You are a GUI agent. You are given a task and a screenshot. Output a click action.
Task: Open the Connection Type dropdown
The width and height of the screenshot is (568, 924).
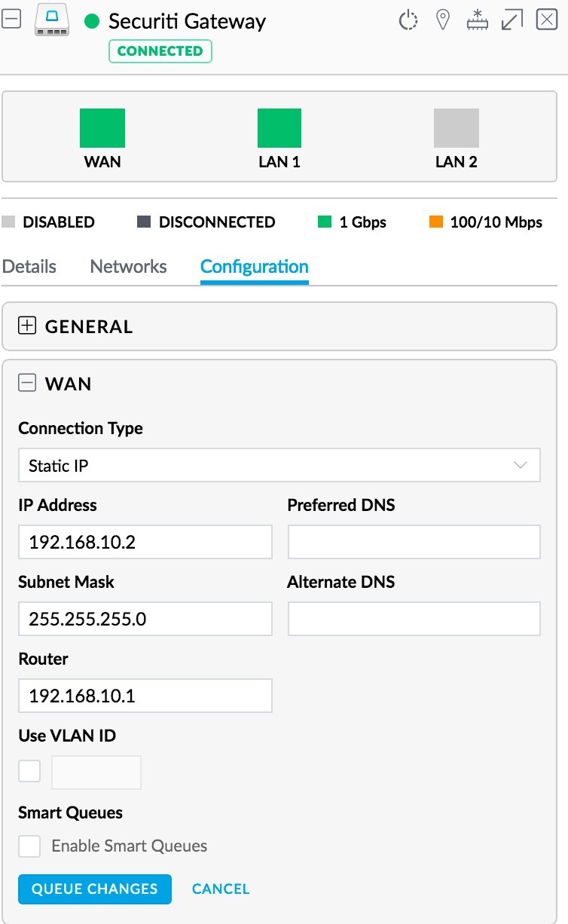[279, 465]
